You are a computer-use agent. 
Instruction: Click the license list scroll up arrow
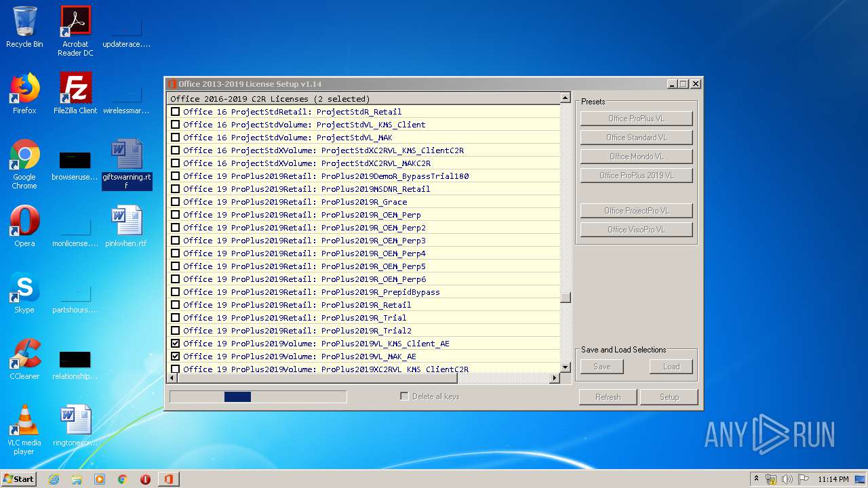point(566,98)
